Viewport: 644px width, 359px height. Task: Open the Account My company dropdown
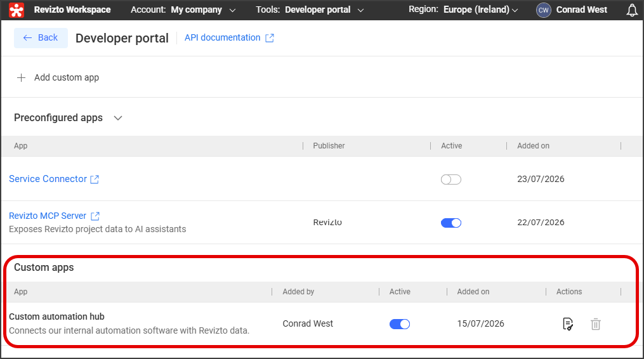tap(183, 10)
